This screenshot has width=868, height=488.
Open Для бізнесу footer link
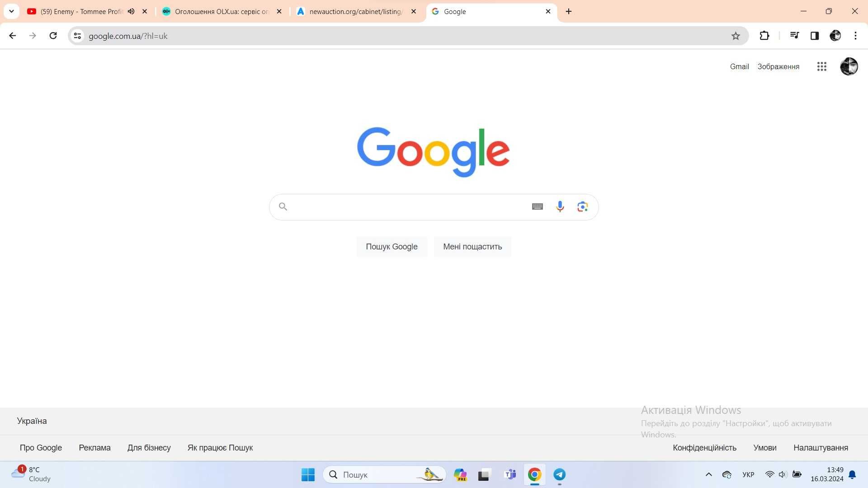click(149, 448)
